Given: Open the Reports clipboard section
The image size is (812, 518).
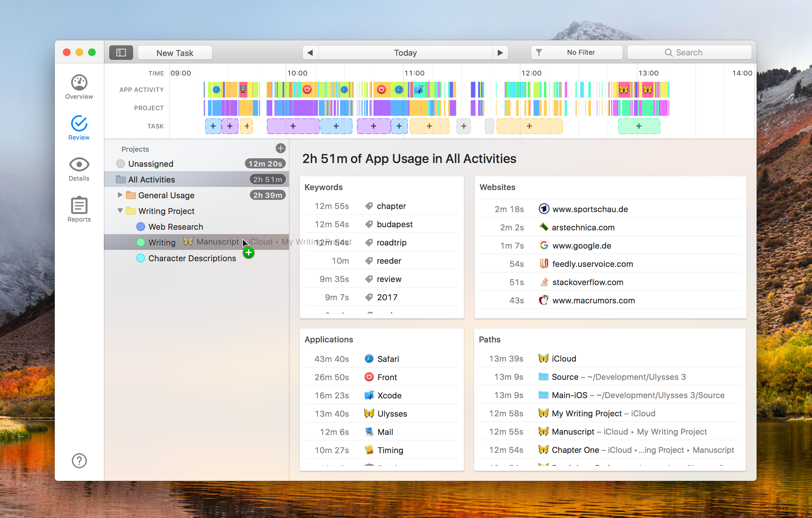Looking at the screenshot, I should [x=79, y=209].
